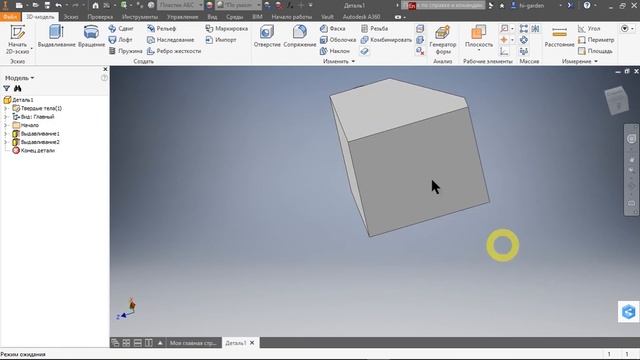Choose the Лофт loft tool
Image resolution: width=640 pixels, height=360 pixels.
(120, 40)
